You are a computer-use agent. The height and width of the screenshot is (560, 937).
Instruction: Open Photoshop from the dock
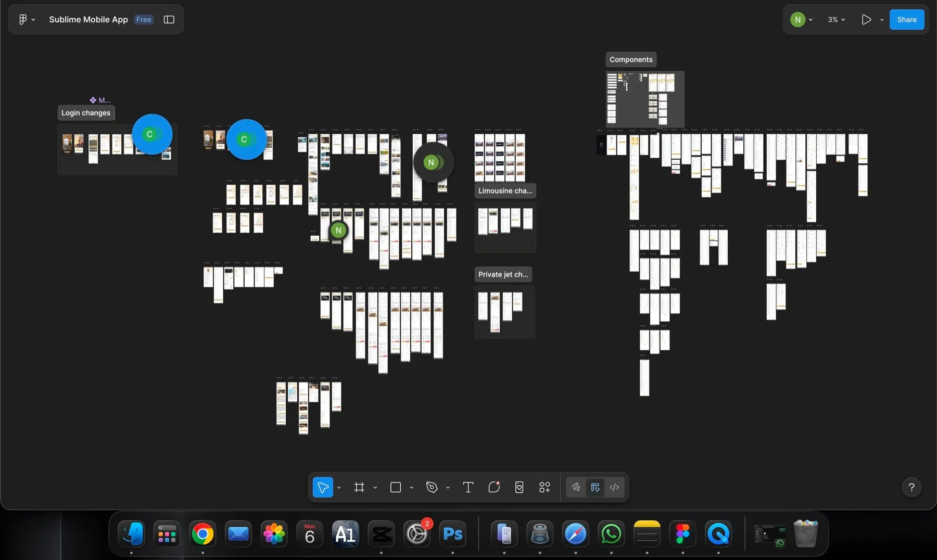[452, 534]
